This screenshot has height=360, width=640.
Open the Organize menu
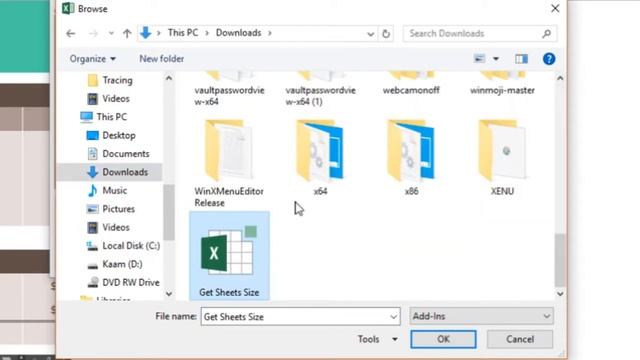click(92, 59)
